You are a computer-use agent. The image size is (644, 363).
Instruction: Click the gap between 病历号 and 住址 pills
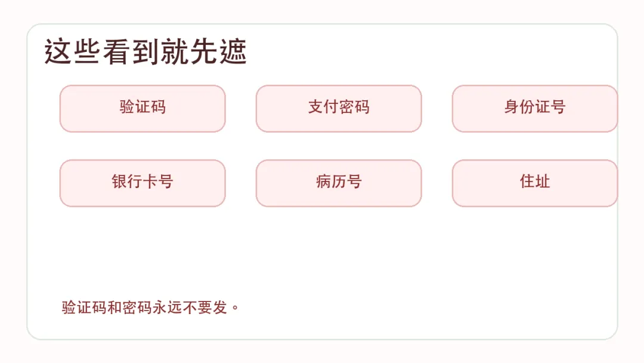point(437,183)
